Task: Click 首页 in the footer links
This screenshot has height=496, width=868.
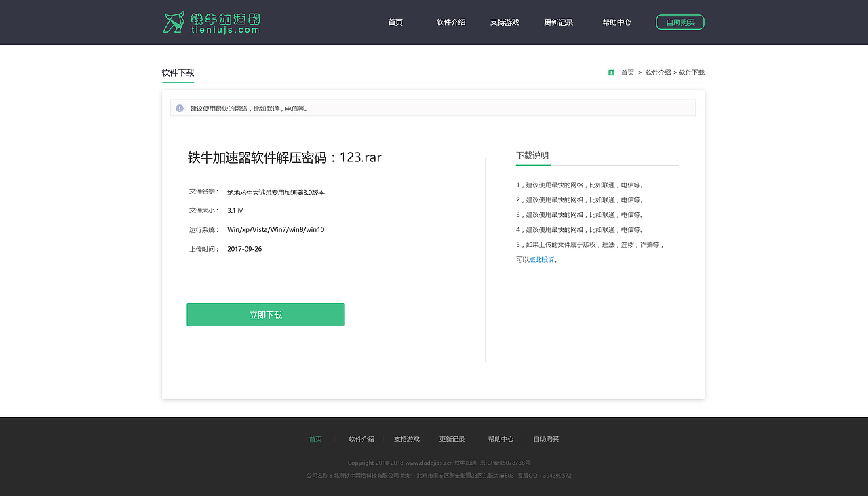Action: coord(315,438)
